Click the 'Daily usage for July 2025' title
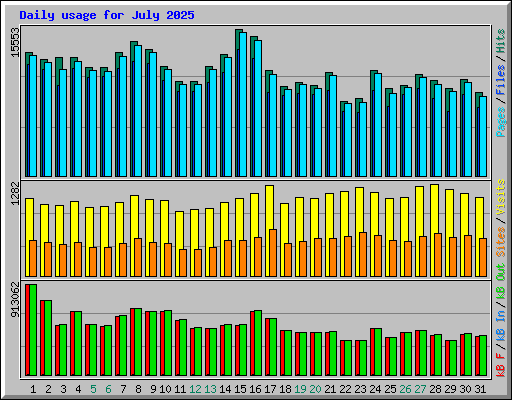The height and width of the screenshot is (400, 512). tap(107, 15)
